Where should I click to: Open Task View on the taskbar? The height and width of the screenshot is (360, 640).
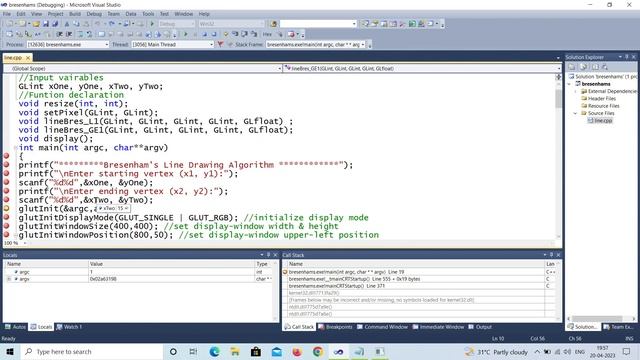pos(193,351)
